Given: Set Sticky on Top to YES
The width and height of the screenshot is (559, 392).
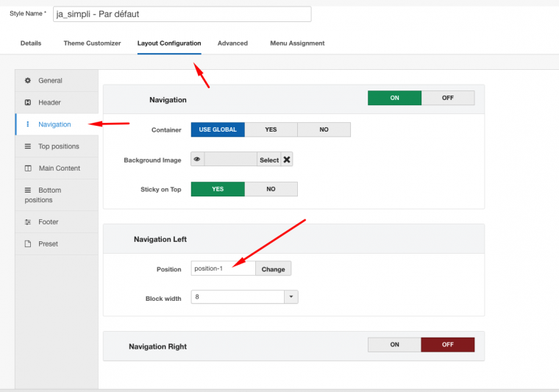Looking at the screenshot, I should point(218,189).
